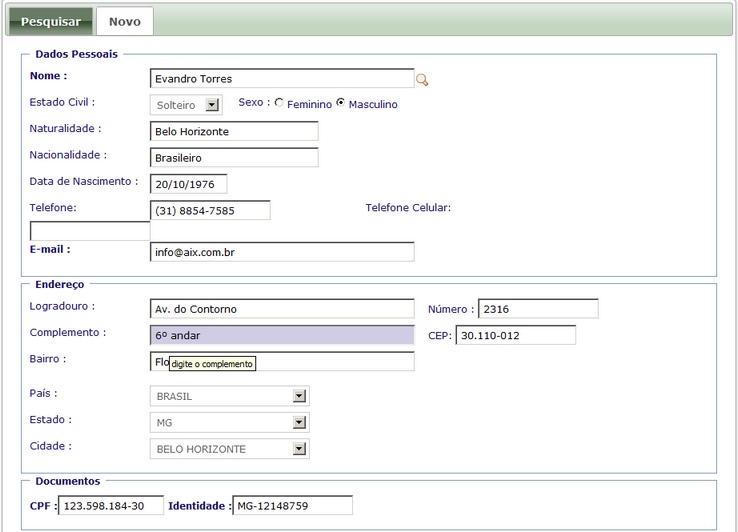Expand the Cidade dropdown list
The image size is (738, 532).
tap(299, 449)
